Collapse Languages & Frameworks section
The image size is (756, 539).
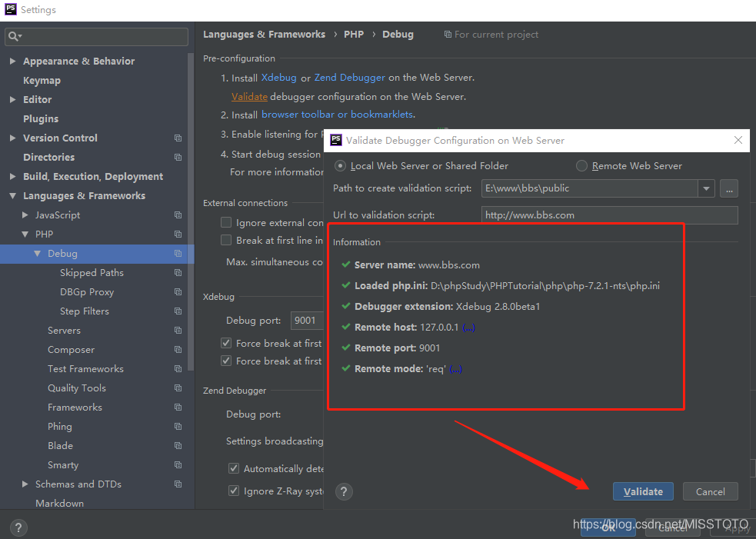[x=13, y=196]
